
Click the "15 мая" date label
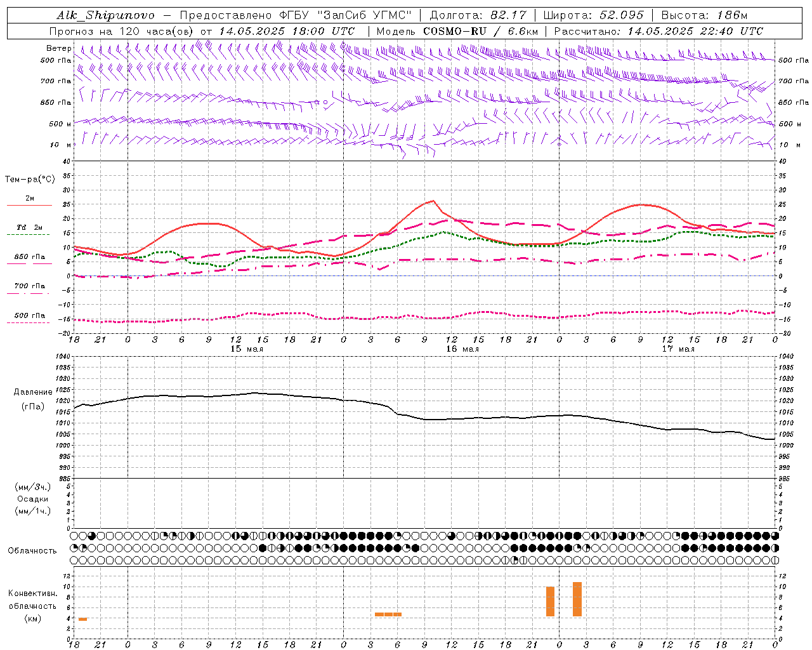[x=247, y=349]
